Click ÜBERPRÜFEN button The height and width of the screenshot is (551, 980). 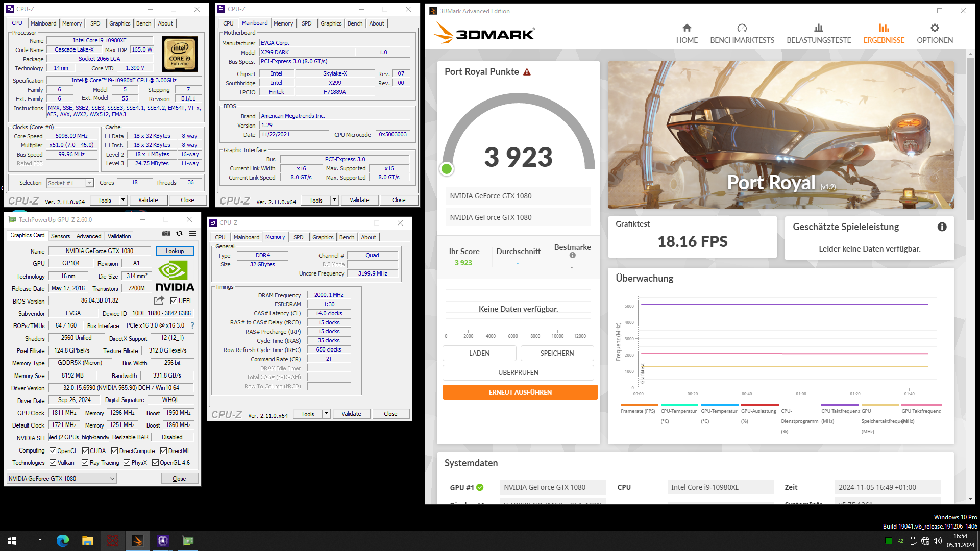click(x=518, y=372)
